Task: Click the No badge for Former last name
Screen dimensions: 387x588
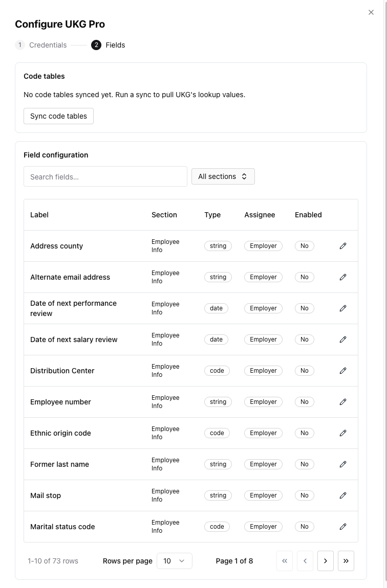Action: click(305, 464)
